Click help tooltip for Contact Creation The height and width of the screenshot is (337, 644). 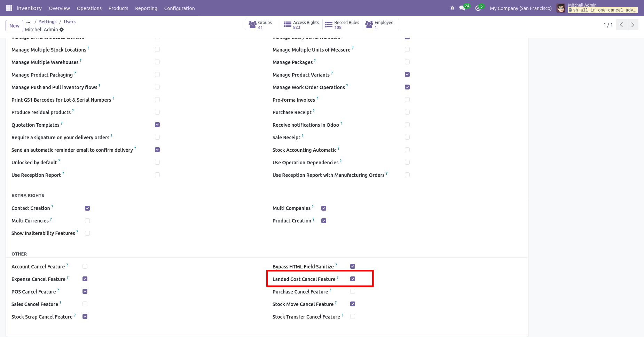[52, 207]
